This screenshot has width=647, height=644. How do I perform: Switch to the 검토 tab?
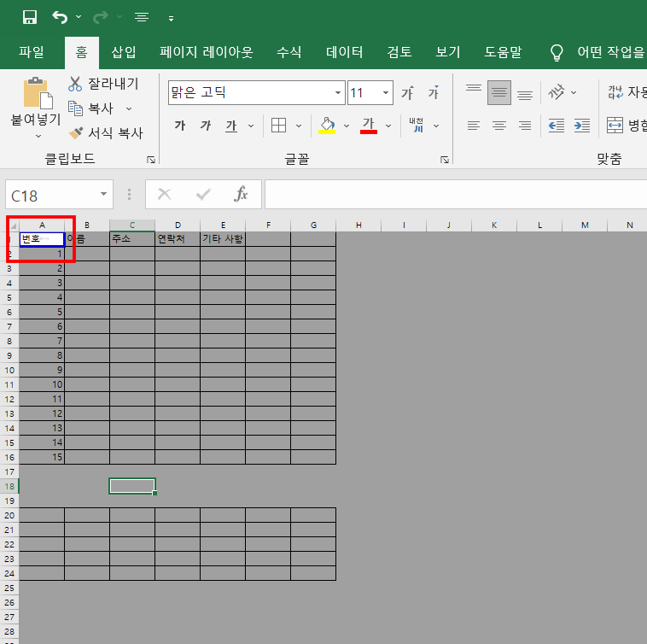click(x=399, y=52)
